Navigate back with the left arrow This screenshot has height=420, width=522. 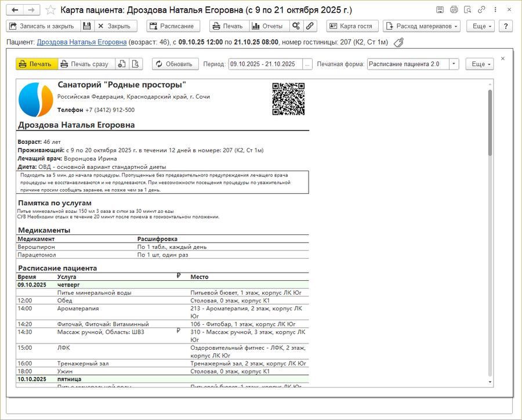click(x=15, y=10)
